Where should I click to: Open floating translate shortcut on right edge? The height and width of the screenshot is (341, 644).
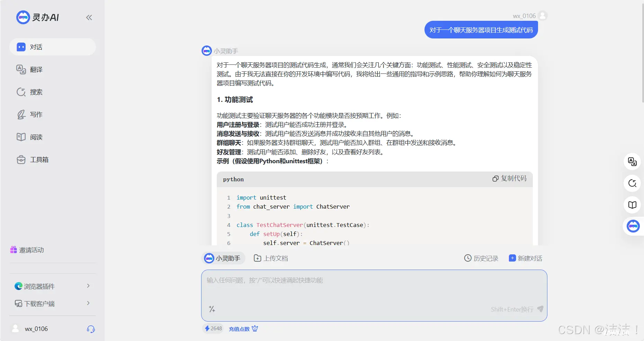(632, 161)
